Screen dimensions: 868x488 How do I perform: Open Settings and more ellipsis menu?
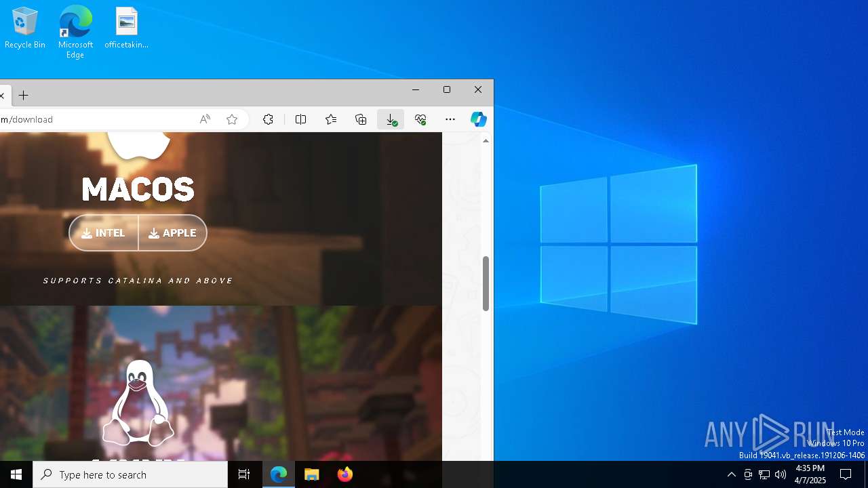pyautogui.click(x=450, y=119)
